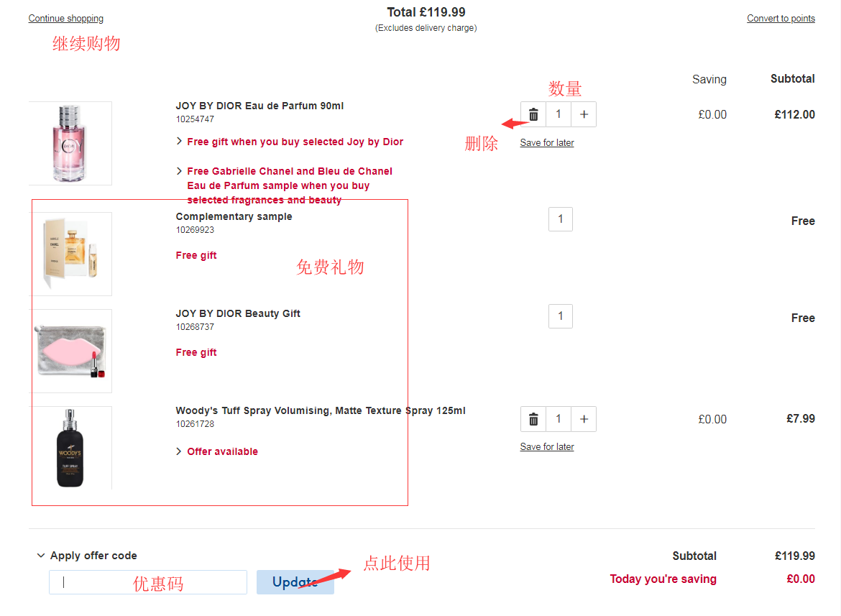Click the bottom Subtotal £119.99 amount
The height and width of the screenshot is (616, 841).
click(x=795, y=556)
